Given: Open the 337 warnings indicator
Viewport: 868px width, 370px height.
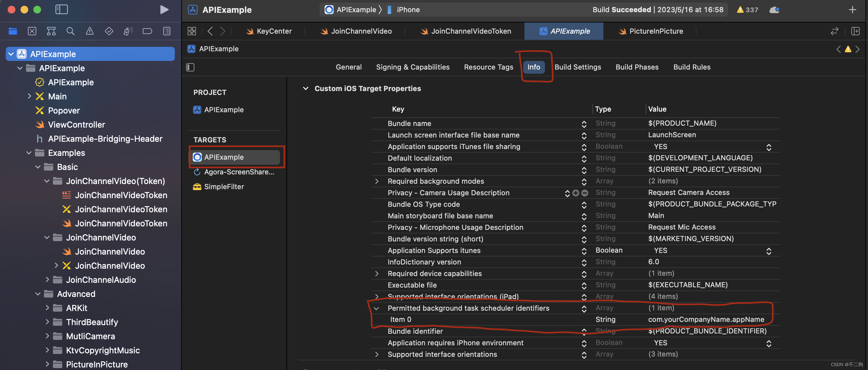Looking at the screenshot, I should 747,10.
